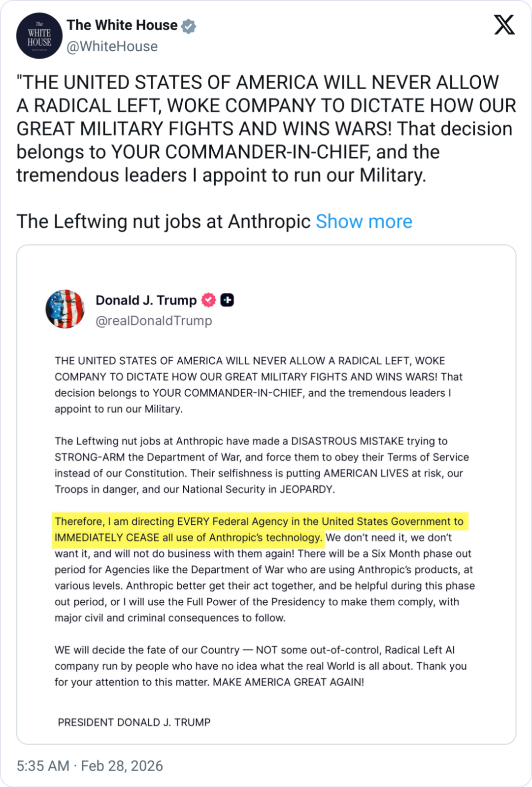Viewport: 532px width, 787px height.
Task: Click the paragraph starting "WE will decide"
Action: coord(261,666)
